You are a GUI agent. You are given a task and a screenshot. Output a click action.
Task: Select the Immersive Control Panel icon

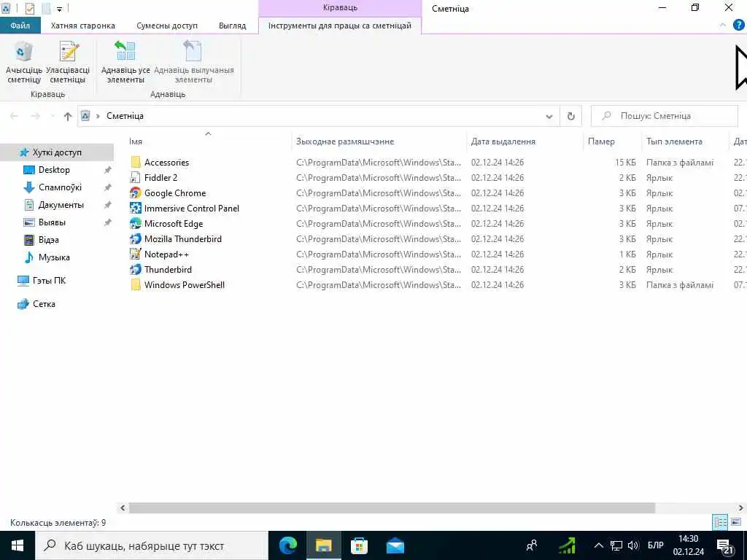click(135, 208)
